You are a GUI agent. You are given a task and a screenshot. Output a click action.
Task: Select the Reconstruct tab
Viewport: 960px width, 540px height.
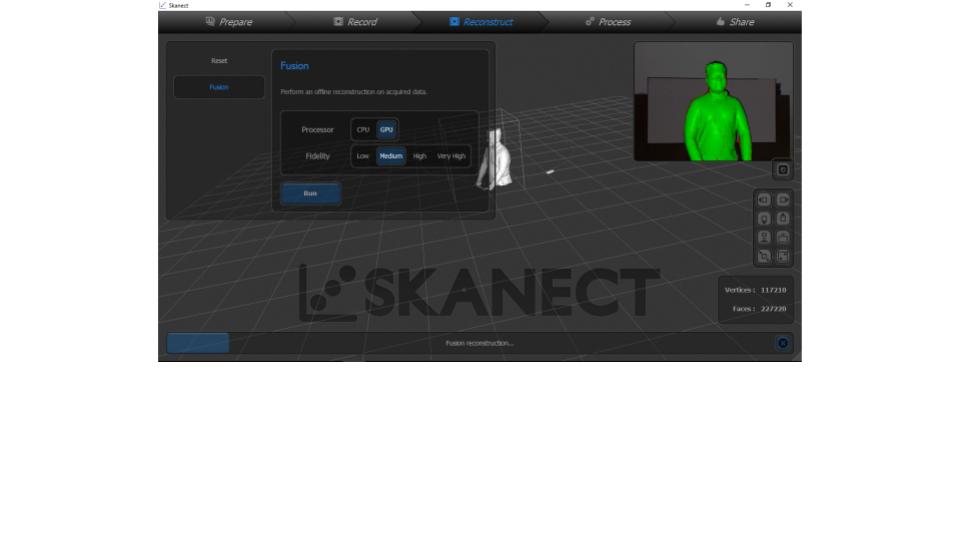pyautogui.click(x=481, y=22)
